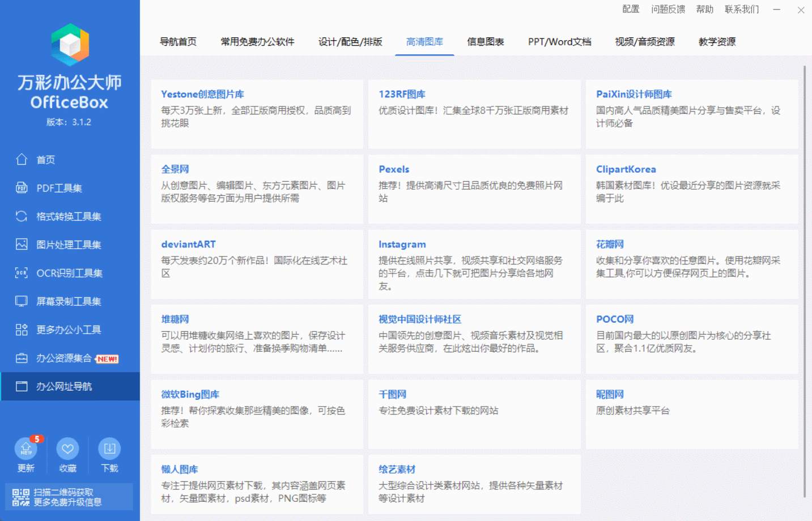Open the 配置 settings menu

pyautogui.click(x=630, y=9)
